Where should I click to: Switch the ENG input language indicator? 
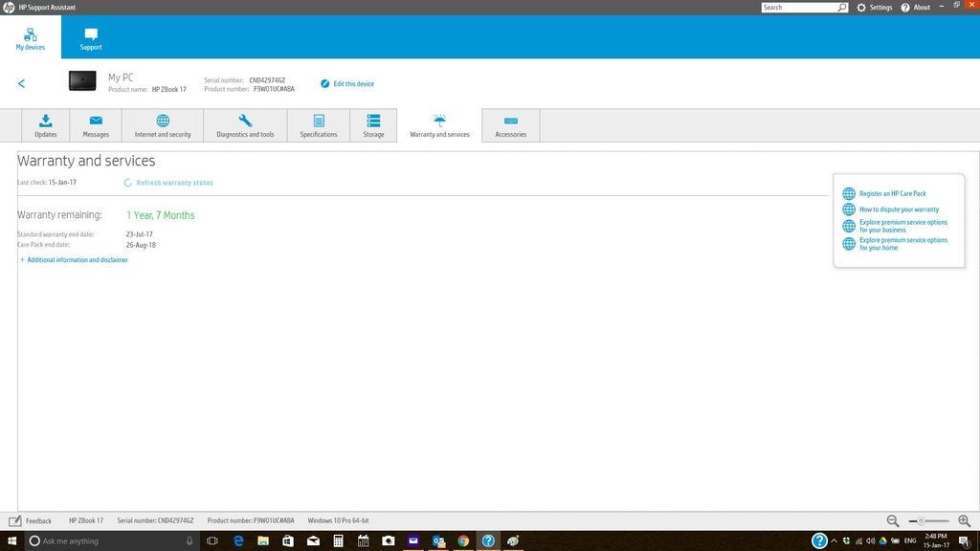coord(910,541)
